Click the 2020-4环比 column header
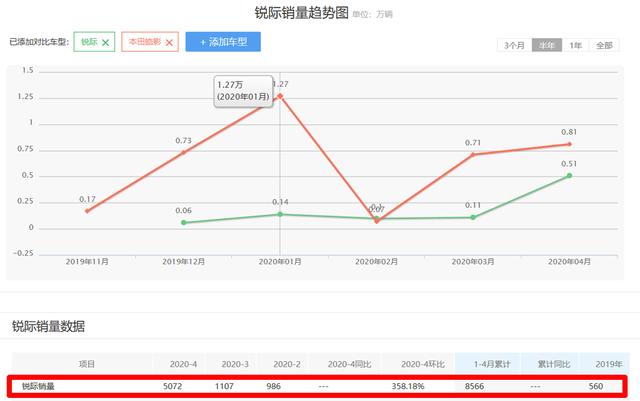 click(423, 364)
